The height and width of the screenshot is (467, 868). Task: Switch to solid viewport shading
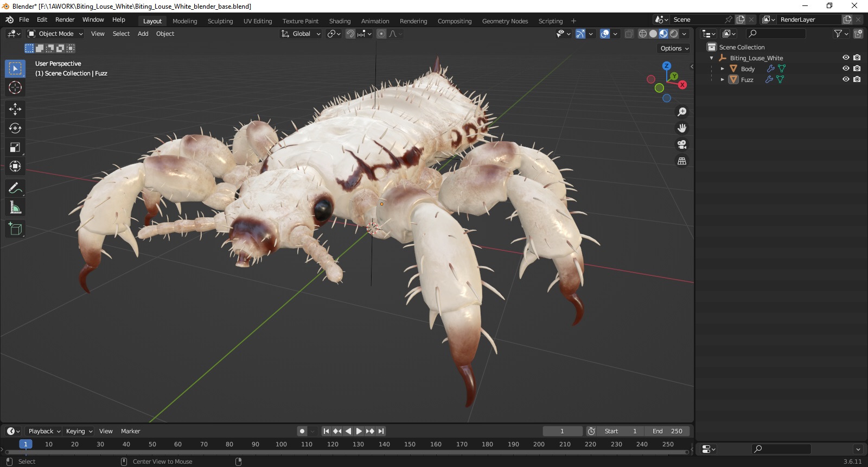[653, 34]
